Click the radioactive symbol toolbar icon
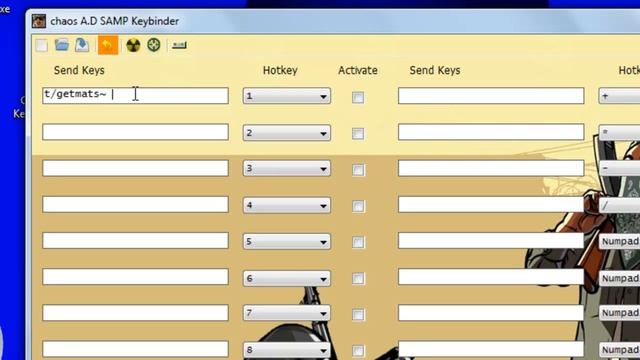640x360 pixels. coord(133,45)
